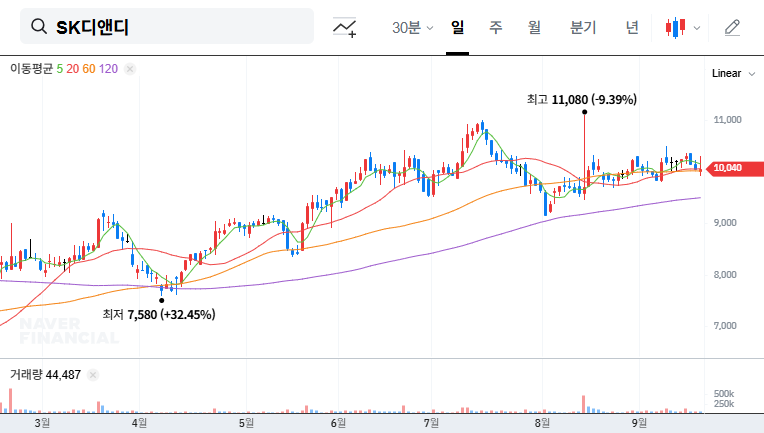Click the 20-day moving average label
This screenshot has width=764, height=433.
point(73,69)
